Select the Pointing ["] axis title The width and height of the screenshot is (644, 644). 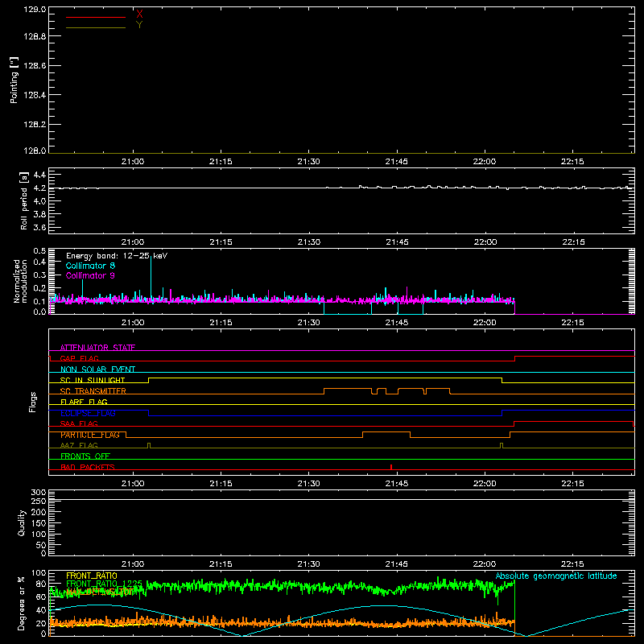pos(14,80)
